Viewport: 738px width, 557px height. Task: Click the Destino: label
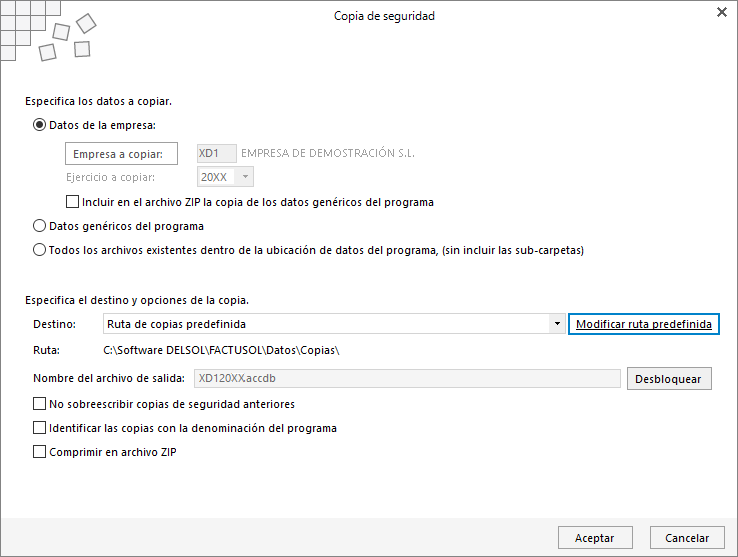pos(54,324)
